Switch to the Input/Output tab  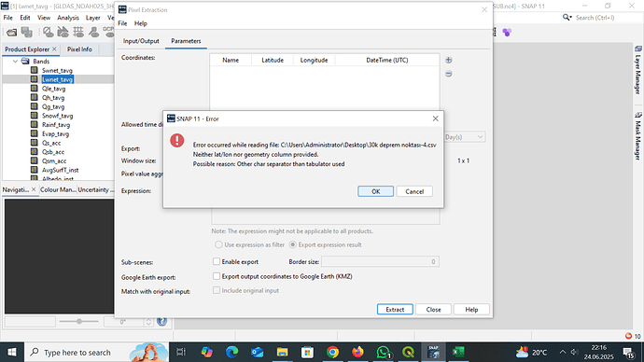click(x=141, y=41)
